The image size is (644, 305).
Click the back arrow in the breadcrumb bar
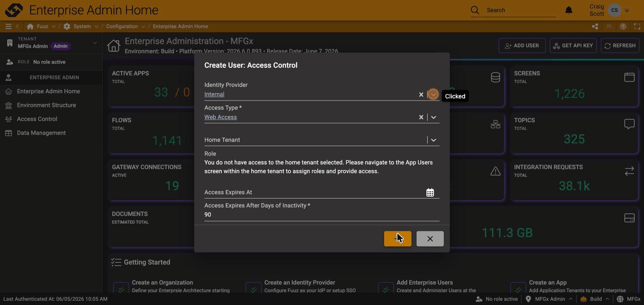click(17, 26)
